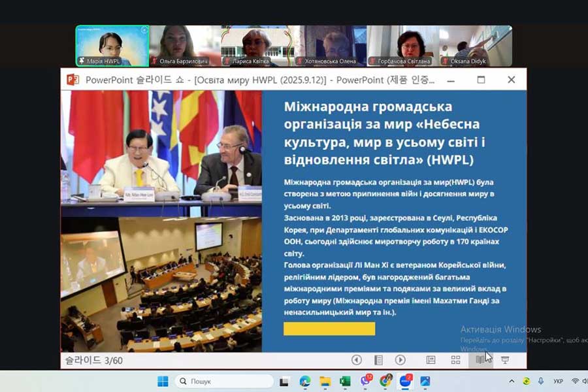Screen dimensions: 588x392
Task: Select Горбачова Світлана's video tile
Action: 402,46
